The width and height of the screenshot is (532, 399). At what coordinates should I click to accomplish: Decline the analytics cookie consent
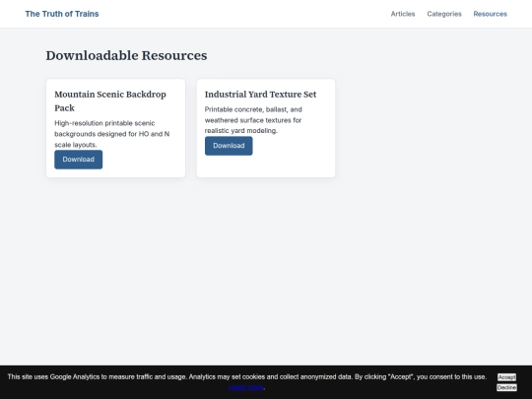point(506,387)
